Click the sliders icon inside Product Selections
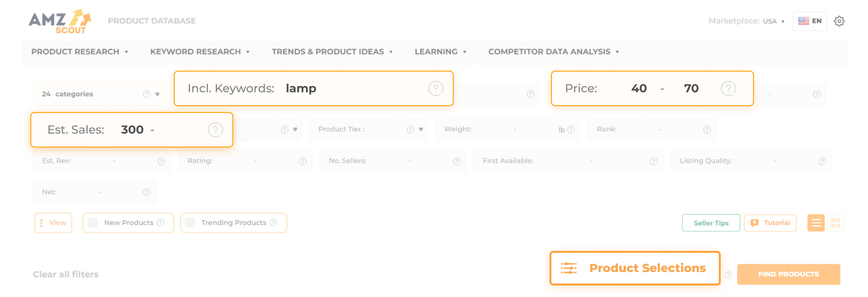Screen dimensions: 868x297 [568, 268]
